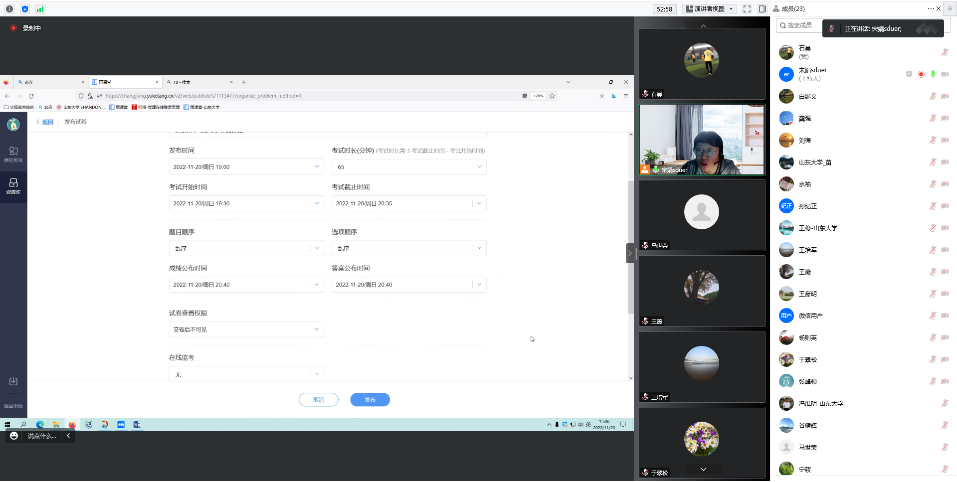The height and width of the screenshot is (482, 957).
Task: Open the 发布时间 date dropdown
Action: tap(246, 167)
